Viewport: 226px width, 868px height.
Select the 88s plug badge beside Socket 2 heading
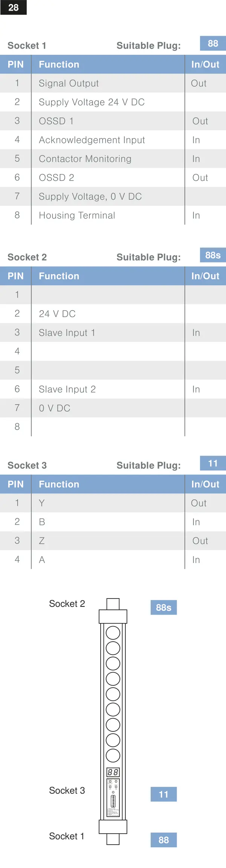coord(213,255)
